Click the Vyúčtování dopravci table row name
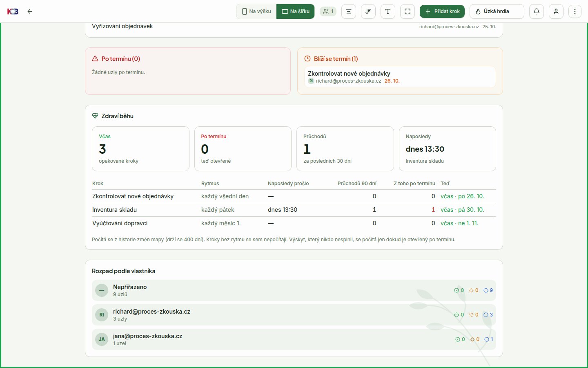 tap(120, 223)
